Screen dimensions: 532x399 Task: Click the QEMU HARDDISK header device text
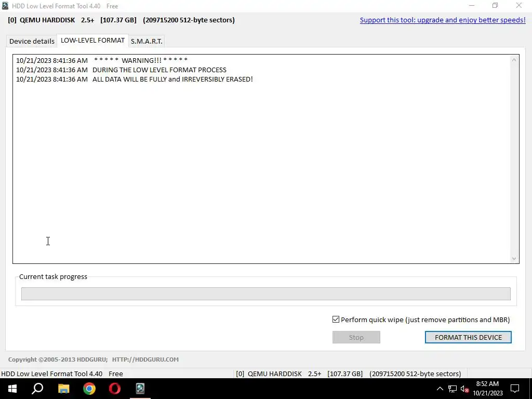click(121, 20)
